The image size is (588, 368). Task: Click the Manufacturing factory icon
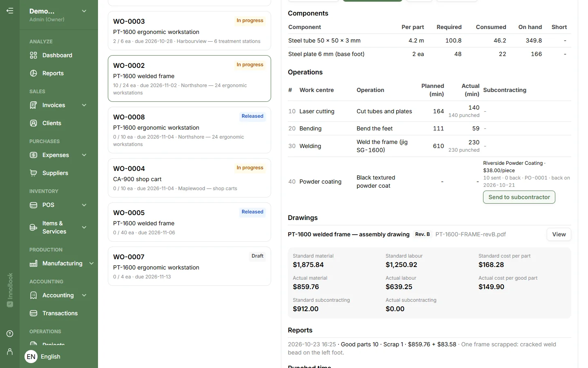(x=33, y=263)
